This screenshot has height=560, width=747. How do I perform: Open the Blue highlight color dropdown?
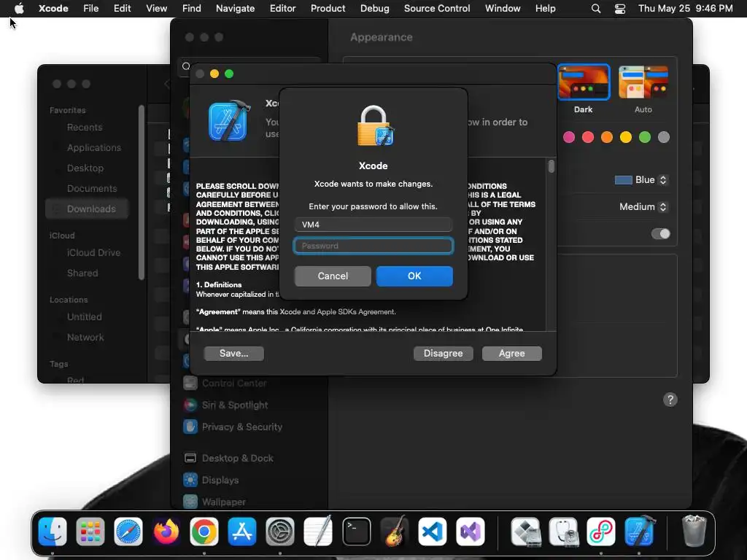click(641, 179)
